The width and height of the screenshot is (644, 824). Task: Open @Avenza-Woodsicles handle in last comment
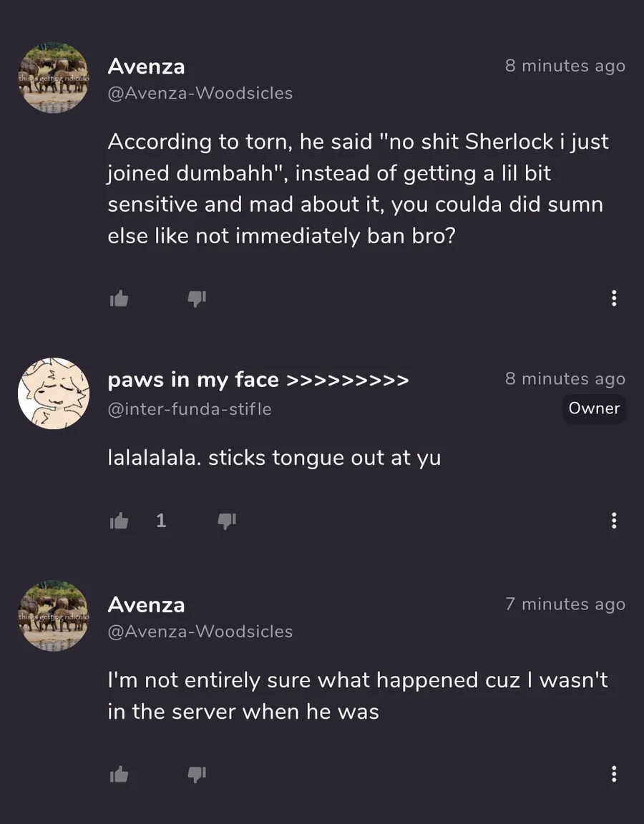coord(200,632)
